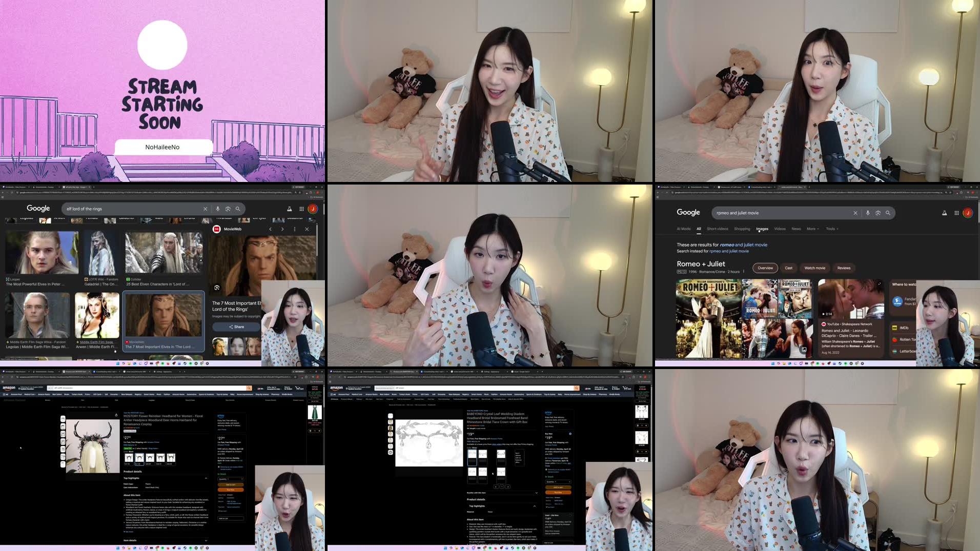Click the first product thumbnail in the gallery
980x551 pixels.
coord(391,415)
